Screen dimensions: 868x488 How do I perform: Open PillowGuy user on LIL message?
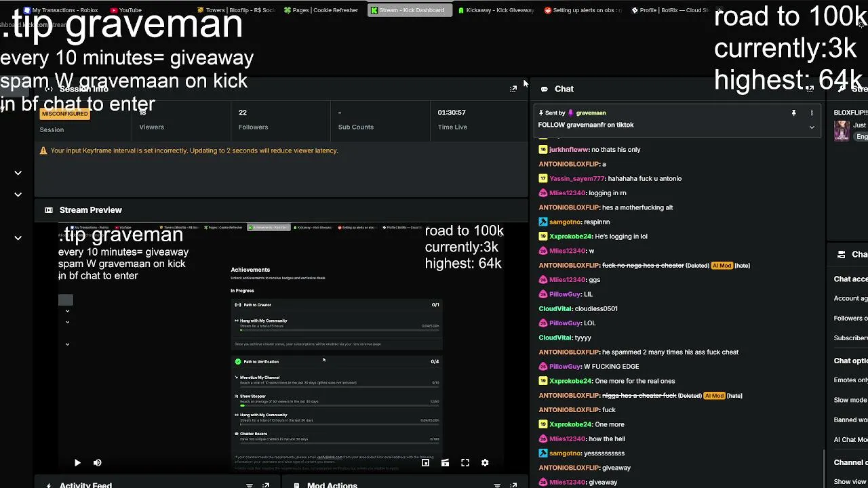[x=565, y=295]
